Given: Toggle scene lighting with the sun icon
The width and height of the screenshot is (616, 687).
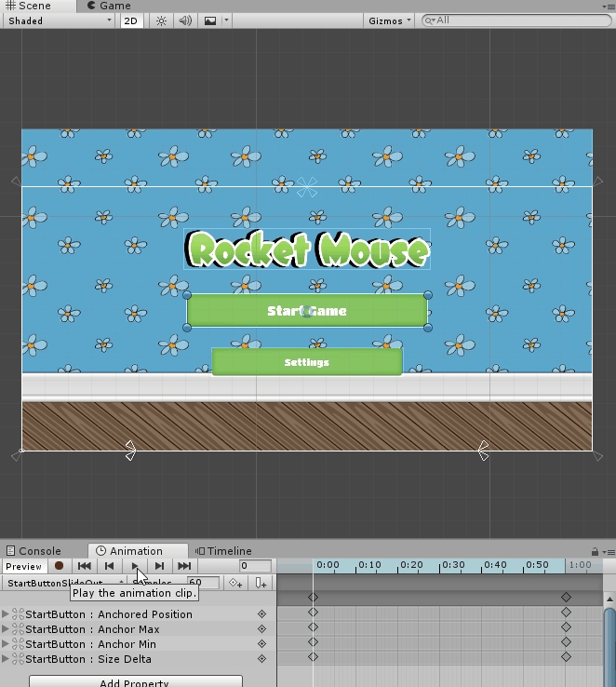Looking at the screenshot, I should tap(161, 20).
